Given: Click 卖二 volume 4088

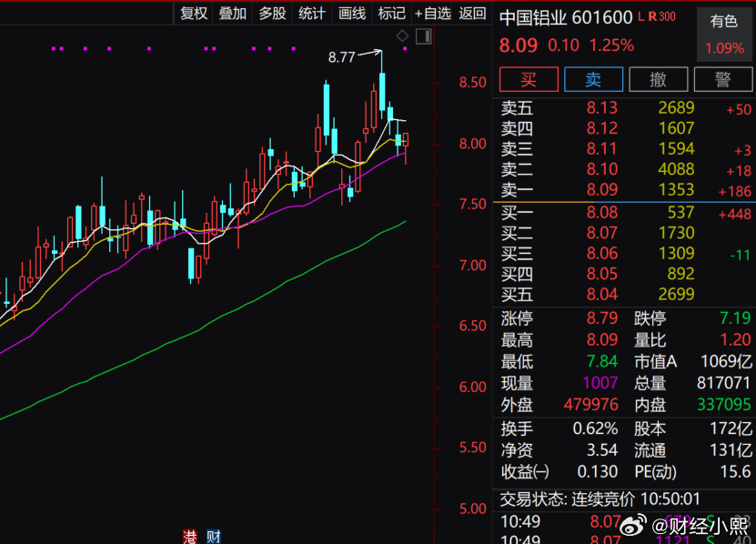Looking at the screenshot, I should click(677, 169).
